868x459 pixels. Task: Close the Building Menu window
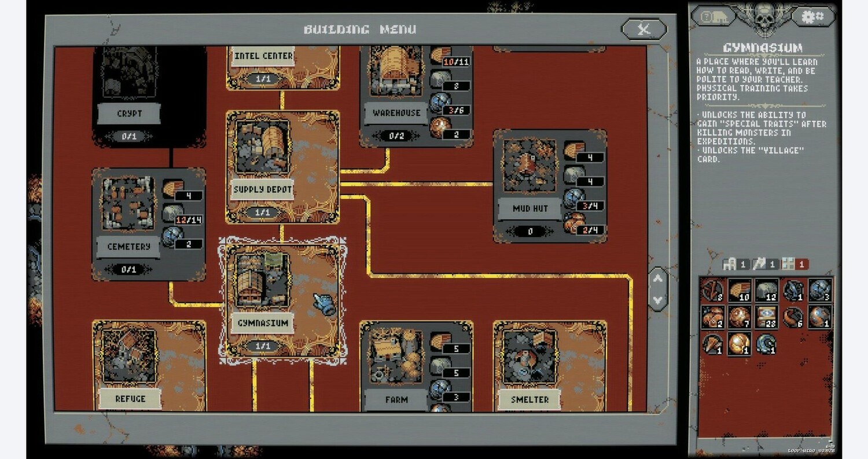click(x=643, y=29)
